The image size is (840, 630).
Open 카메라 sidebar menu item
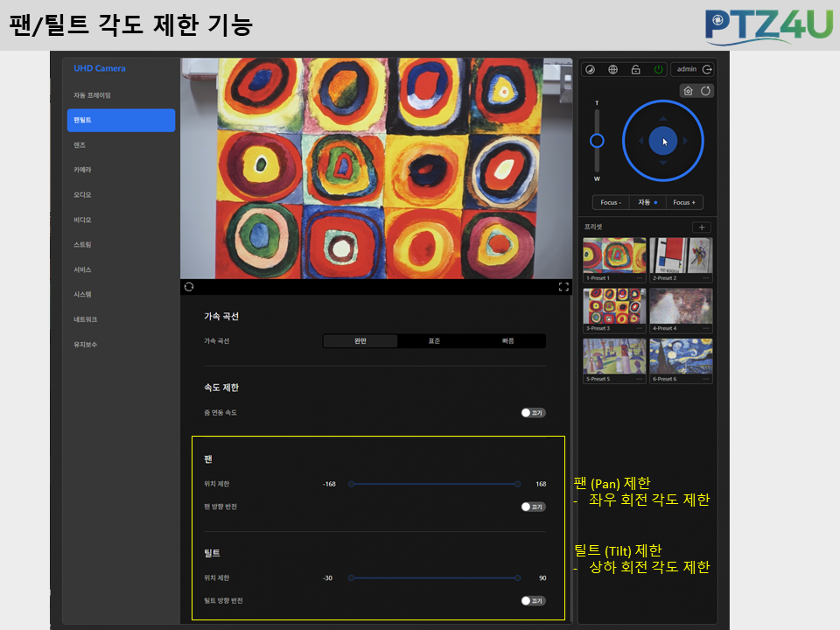(121, 170)
